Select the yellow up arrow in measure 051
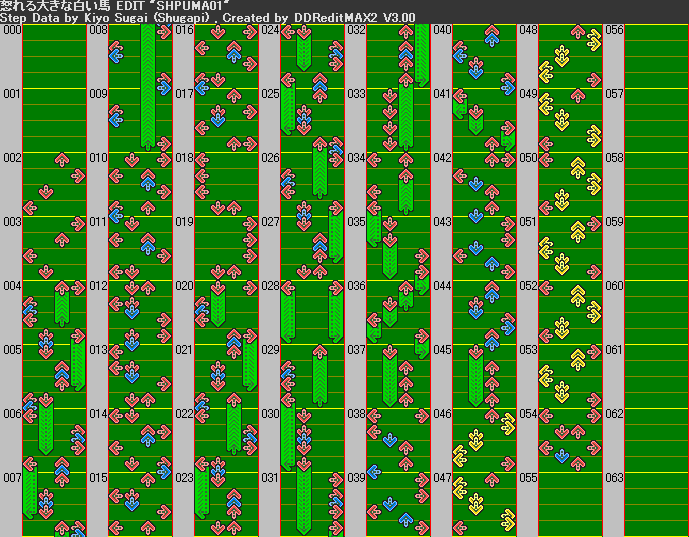 point(578,232)
